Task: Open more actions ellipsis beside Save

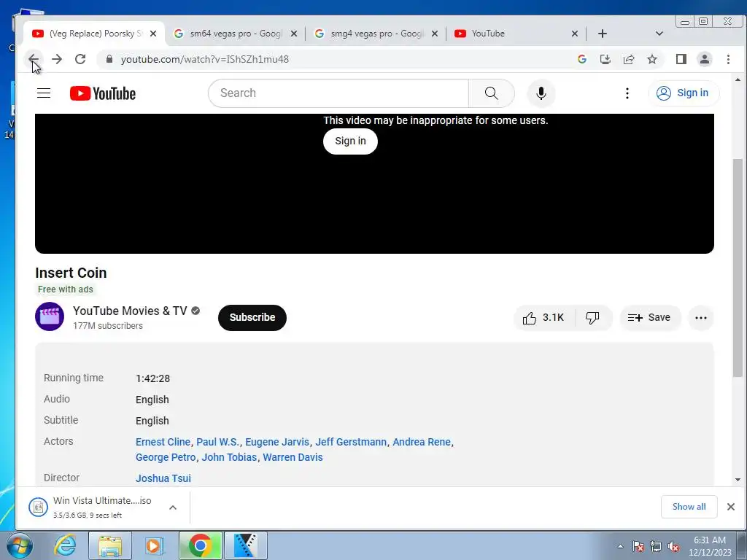Action: pos(701,318)
